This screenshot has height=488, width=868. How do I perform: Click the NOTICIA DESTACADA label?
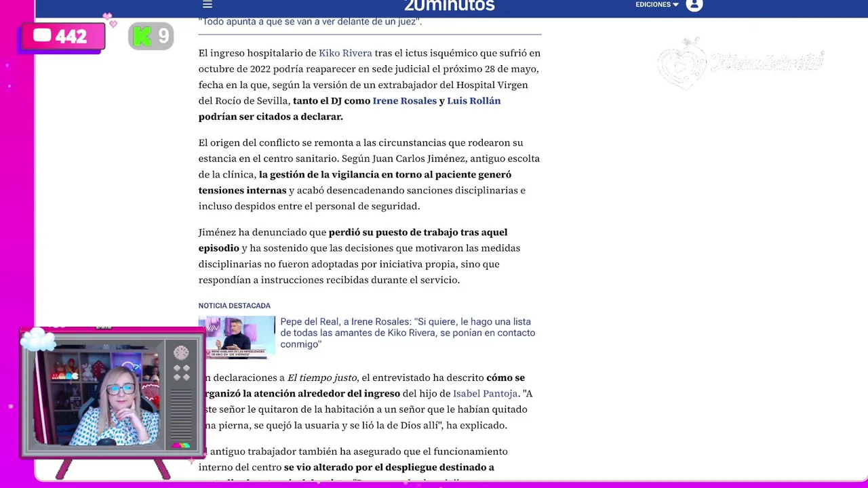(235, 306)
